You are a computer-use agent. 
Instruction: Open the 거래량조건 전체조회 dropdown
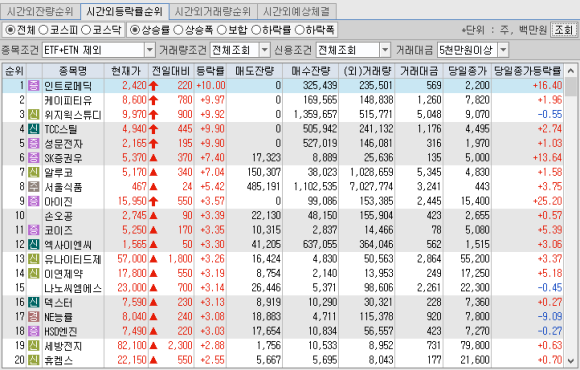point(264,50)
